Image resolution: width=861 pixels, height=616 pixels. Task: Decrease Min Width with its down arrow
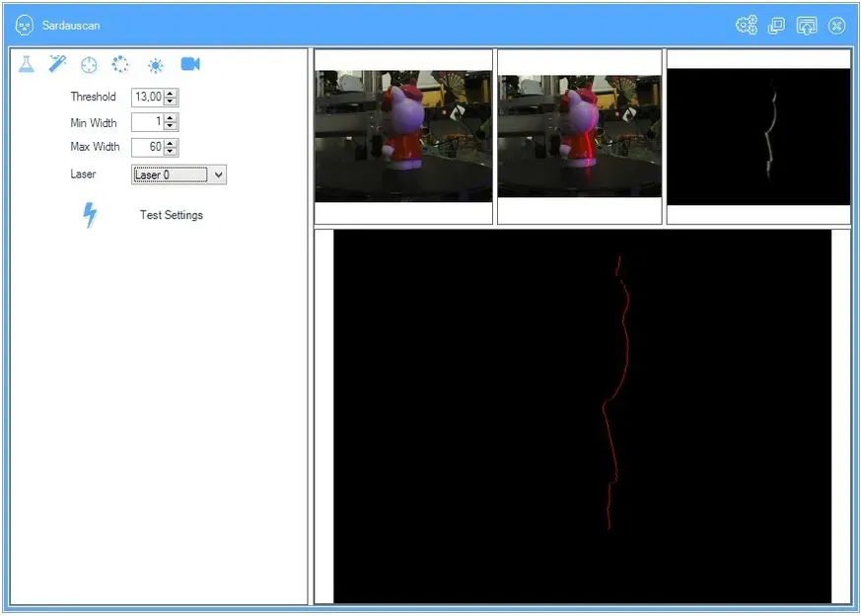tap(170, 126)
